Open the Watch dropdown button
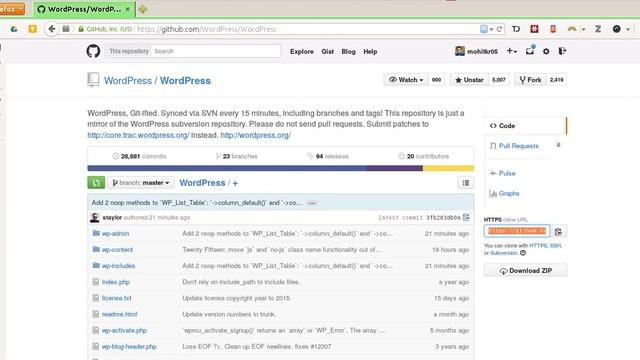Viewport: 640px width, 360px height. 406,80
